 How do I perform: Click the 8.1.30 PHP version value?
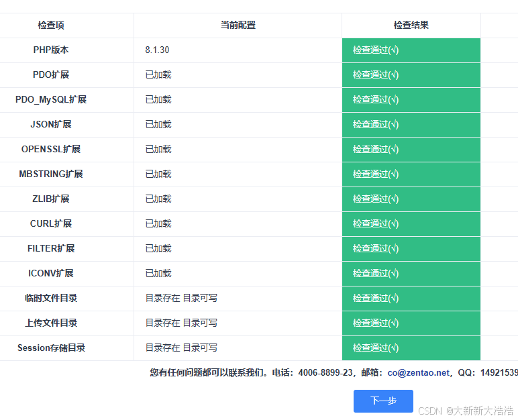pyautogui.click(x=157, y=50)
